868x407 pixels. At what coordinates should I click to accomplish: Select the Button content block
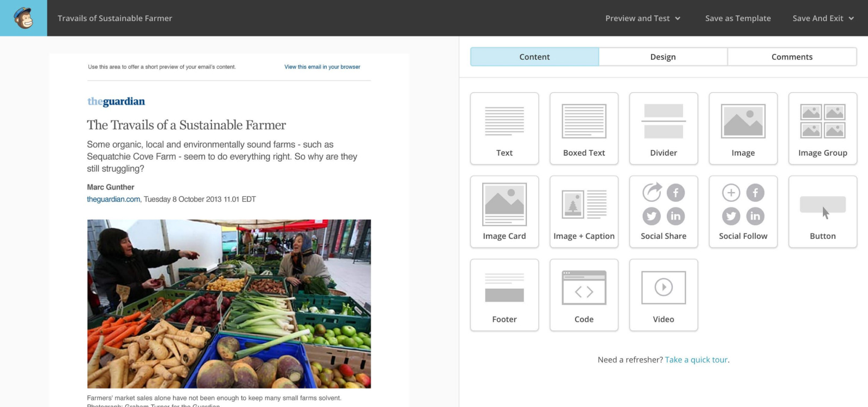click(822, 212)
